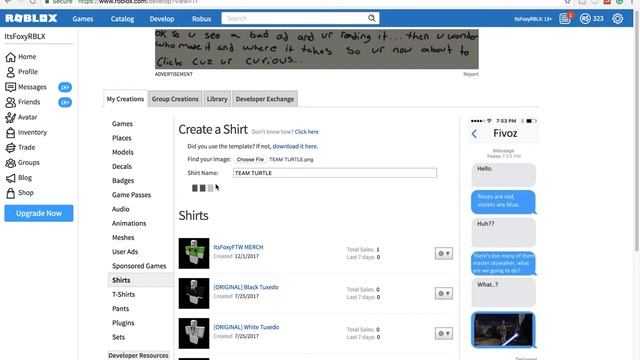
Task: Click the Friends sidebar icon
Action: tap(11, 102)
